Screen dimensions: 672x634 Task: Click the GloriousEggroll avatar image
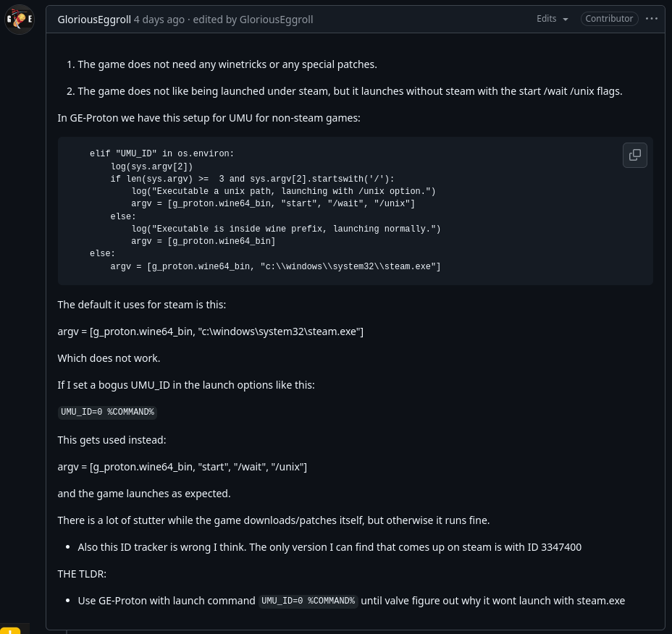coord(20,20)
